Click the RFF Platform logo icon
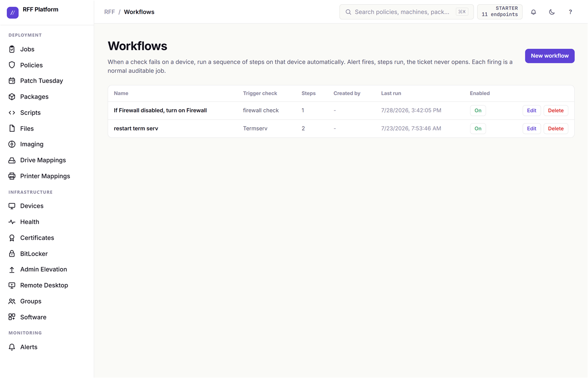 point(13,13)
